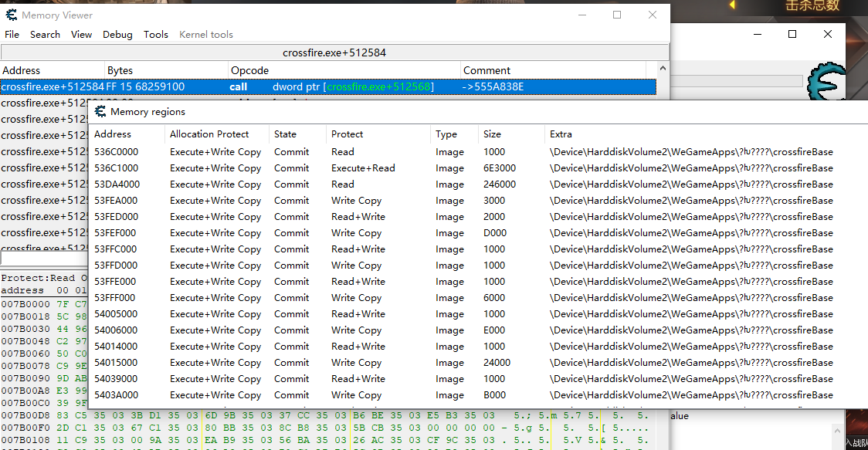Select memory region 53FEA000

click(116, 201)
